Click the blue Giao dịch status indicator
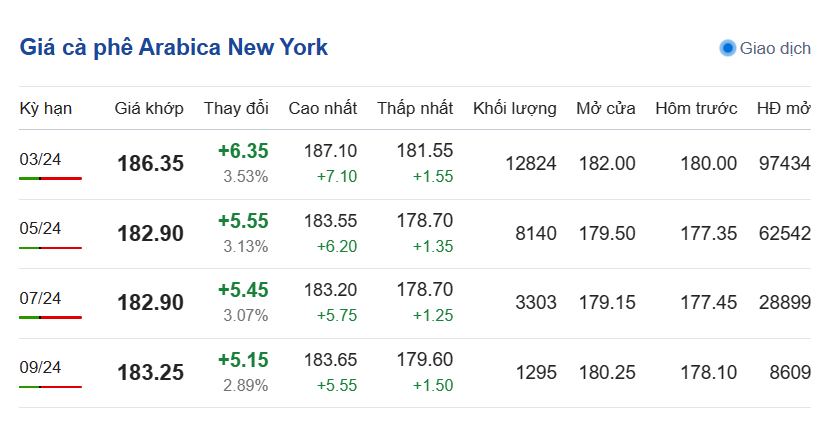The width and height of the screenshot is (839, 423). [728, 48]
